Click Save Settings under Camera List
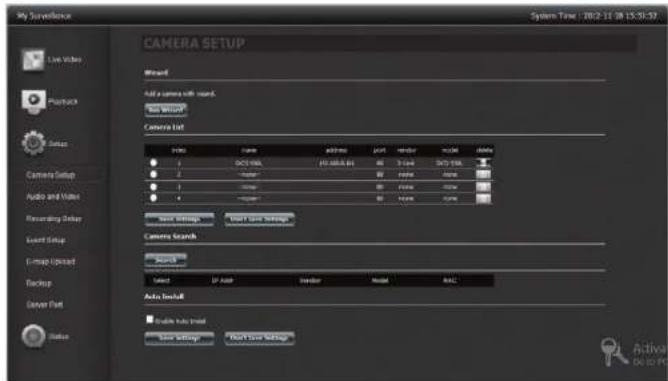Image resolution: width=668 pixels, height=381 pixels. [179, 219]
